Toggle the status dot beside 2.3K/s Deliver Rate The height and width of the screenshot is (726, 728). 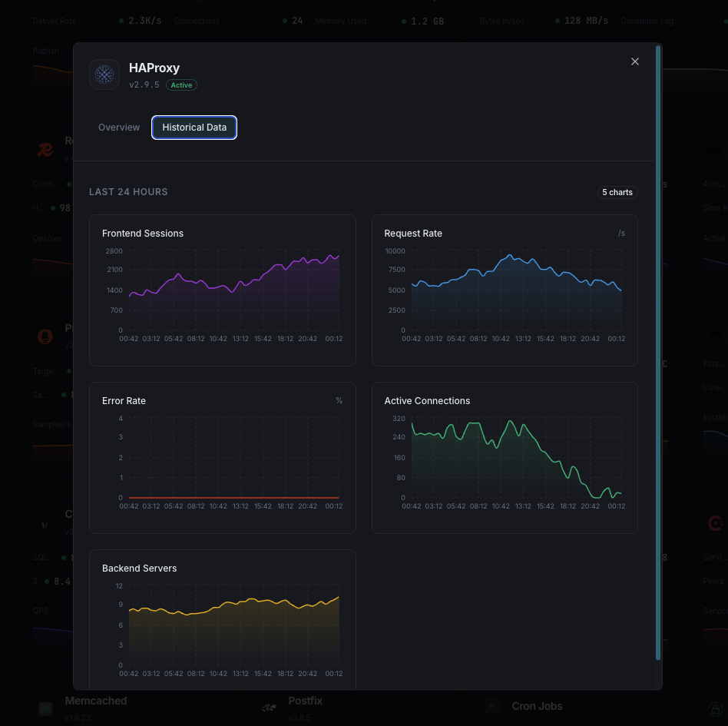(121, 21)
